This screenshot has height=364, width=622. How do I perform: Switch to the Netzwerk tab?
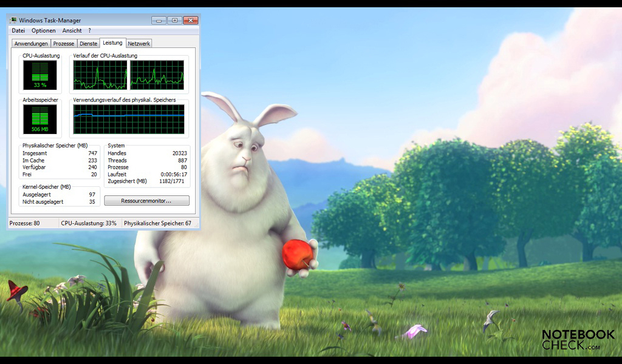(x=139, y=44)
